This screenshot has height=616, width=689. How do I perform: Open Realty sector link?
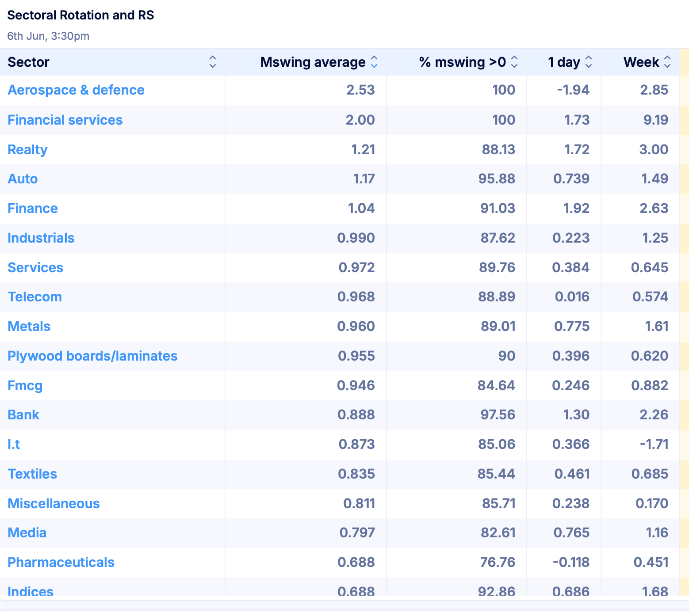(x=27, y=150)
